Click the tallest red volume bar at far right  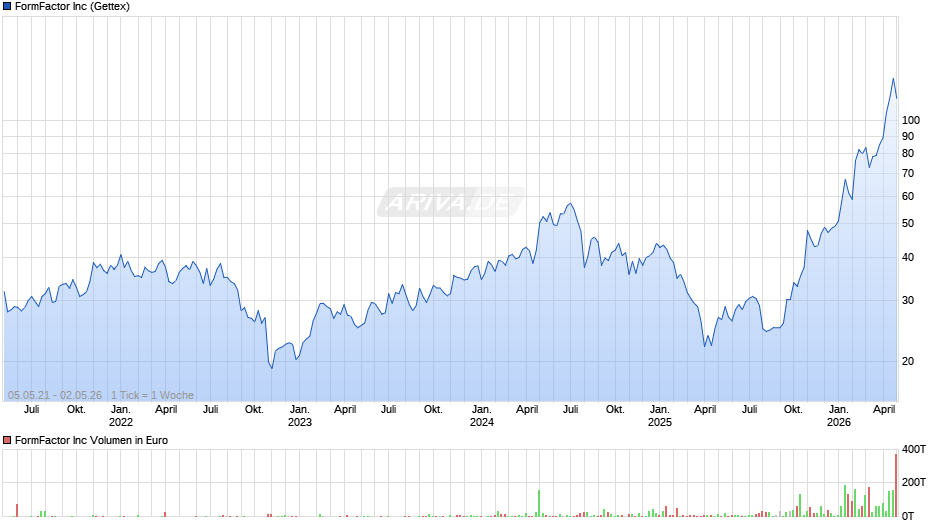(x=896, y=485)
